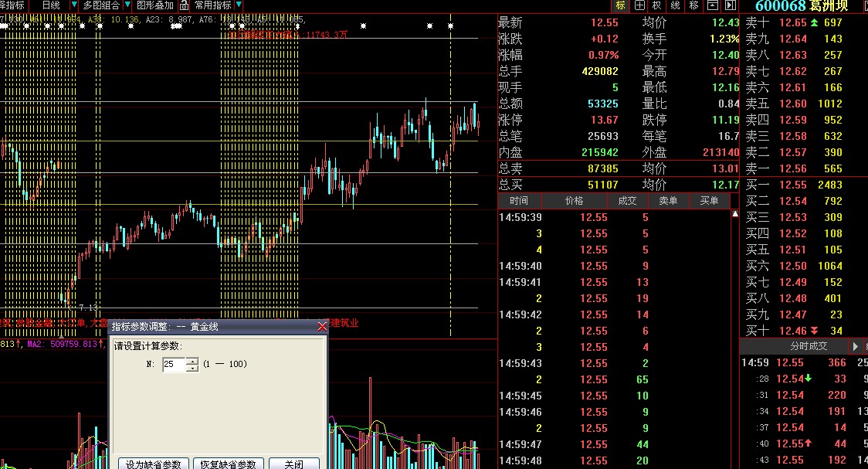868x469 pixels.
Task: Open the 多图组合 dropdown arrow
Action: (x=127, y=5)
